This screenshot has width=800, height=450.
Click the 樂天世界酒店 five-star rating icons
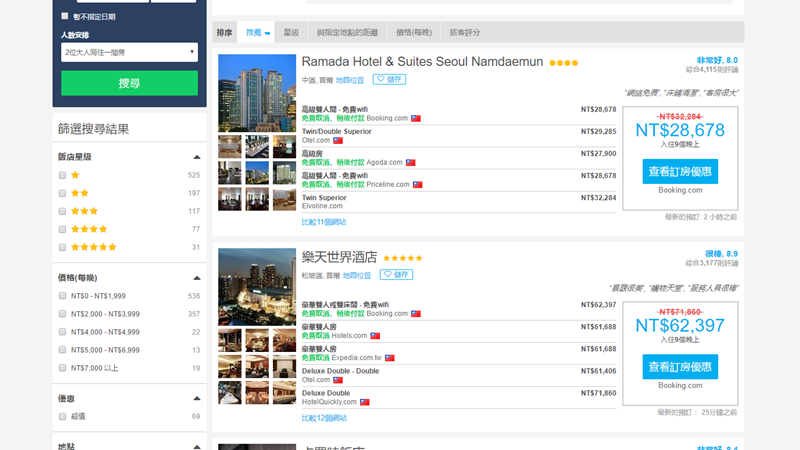(403, 258)
